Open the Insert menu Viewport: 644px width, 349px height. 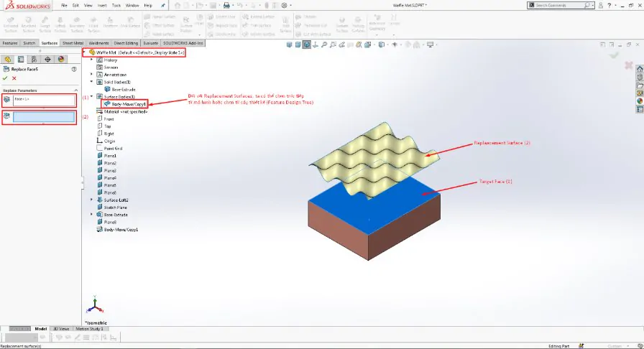pyautogui.click(x=102, y=5)
